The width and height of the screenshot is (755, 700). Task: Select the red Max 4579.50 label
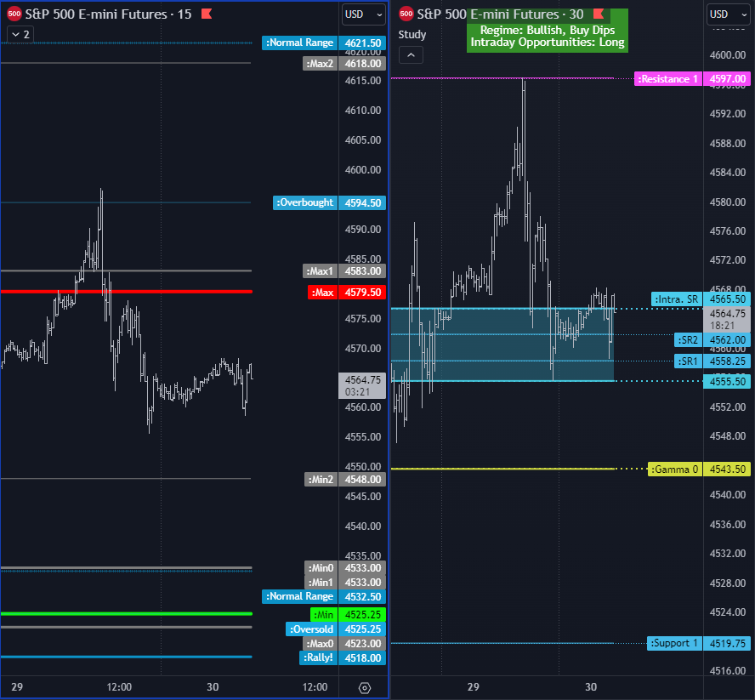point(347,293)
